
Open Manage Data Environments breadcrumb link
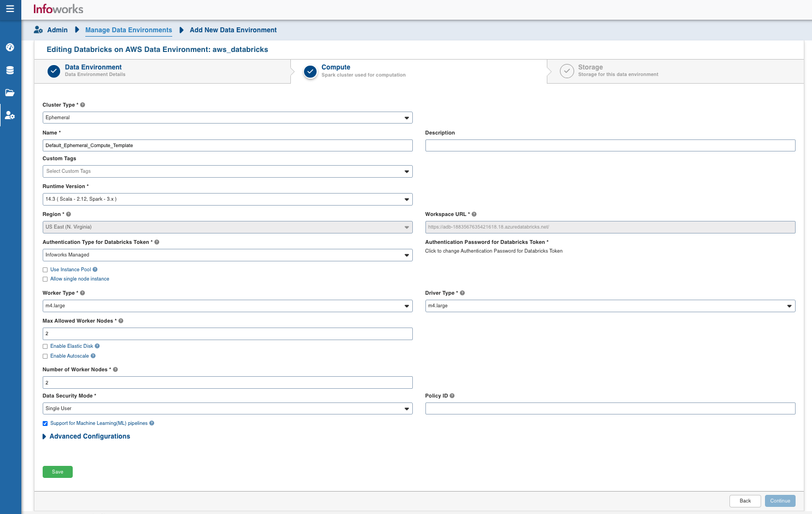(128, 30)
